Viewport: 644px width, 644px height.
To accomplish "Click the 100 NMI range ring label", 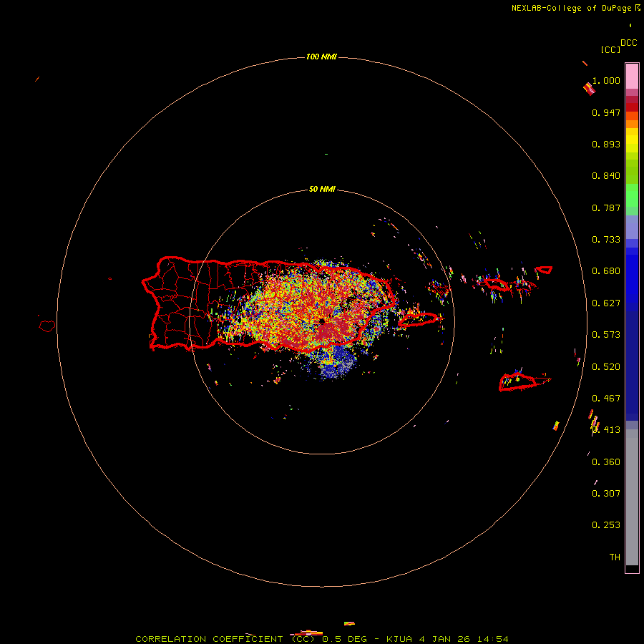I will [321, 57].
